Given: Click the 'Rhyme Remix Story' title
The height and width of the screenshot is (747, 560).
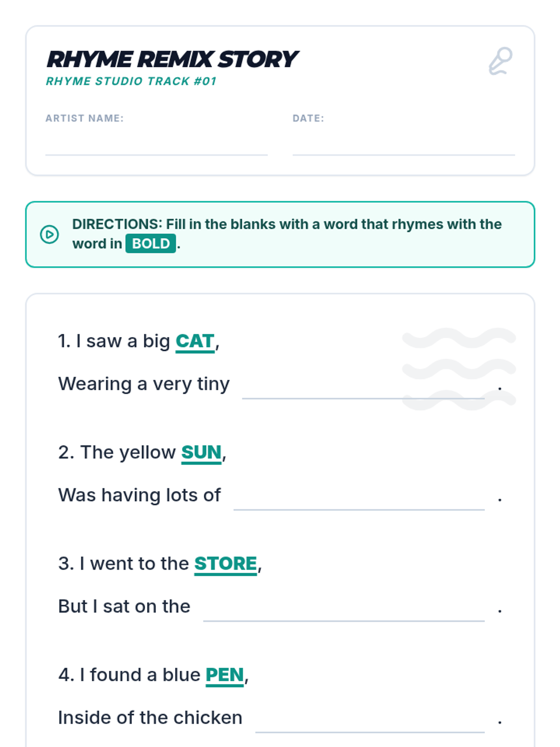Looking at the screenshot, I should 172,59.
